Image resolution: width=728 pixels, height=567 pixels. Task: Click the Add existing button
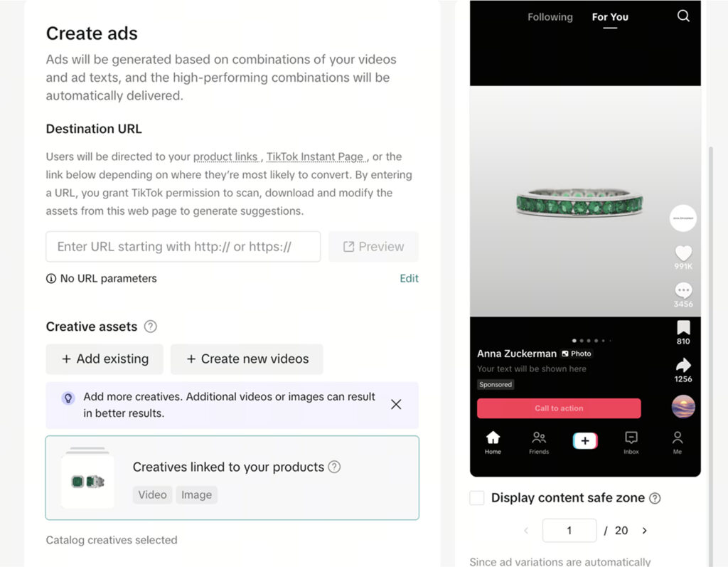coord(105,359)
